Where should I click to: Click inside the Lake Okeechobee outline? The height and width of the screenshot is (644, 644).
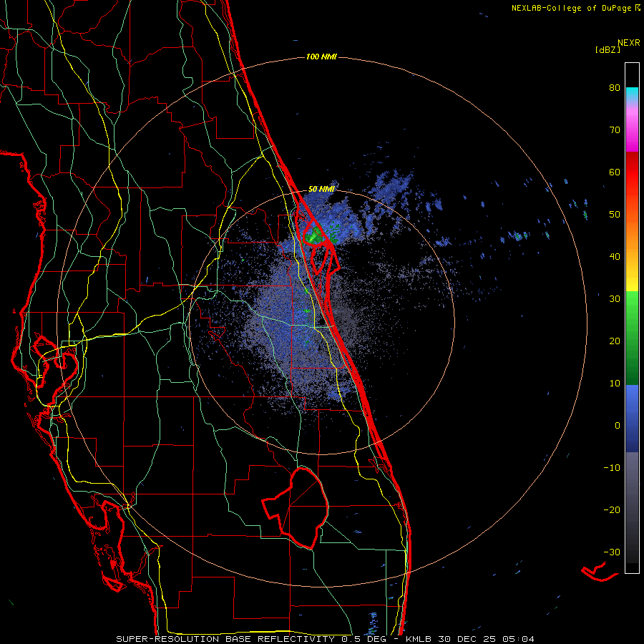click(x=306, y=507)
